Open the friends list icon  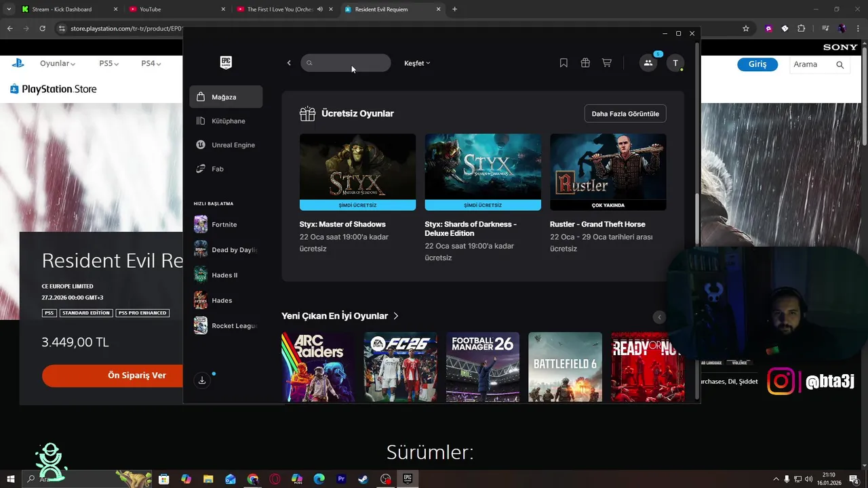648,63
